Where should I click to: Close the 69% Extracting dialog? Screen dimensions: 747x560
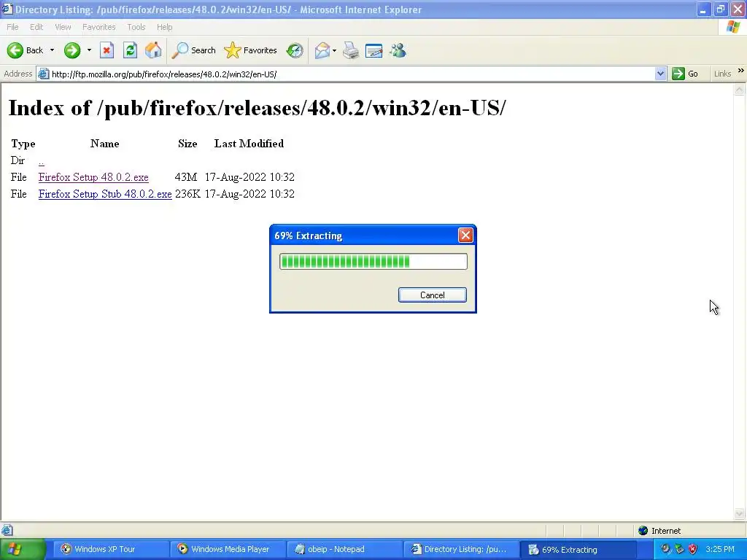pyautogui.click(x=465, y=236)
